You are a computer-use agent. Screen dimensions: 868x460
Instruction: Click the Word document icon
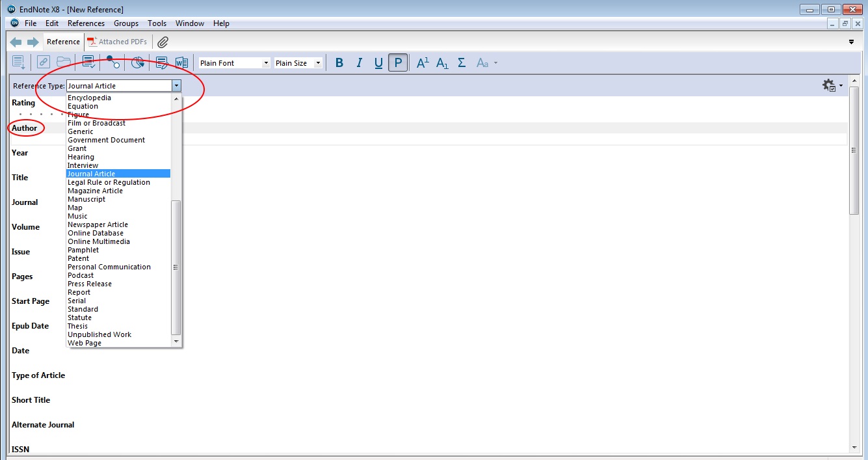181,62
